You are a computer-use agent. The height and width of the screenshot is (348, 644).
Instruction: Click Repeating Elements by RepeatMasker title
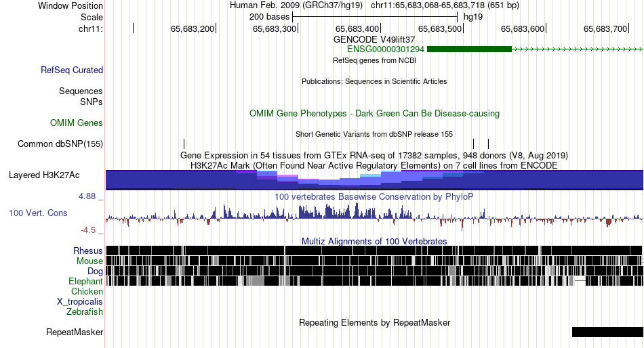point(374,322)
